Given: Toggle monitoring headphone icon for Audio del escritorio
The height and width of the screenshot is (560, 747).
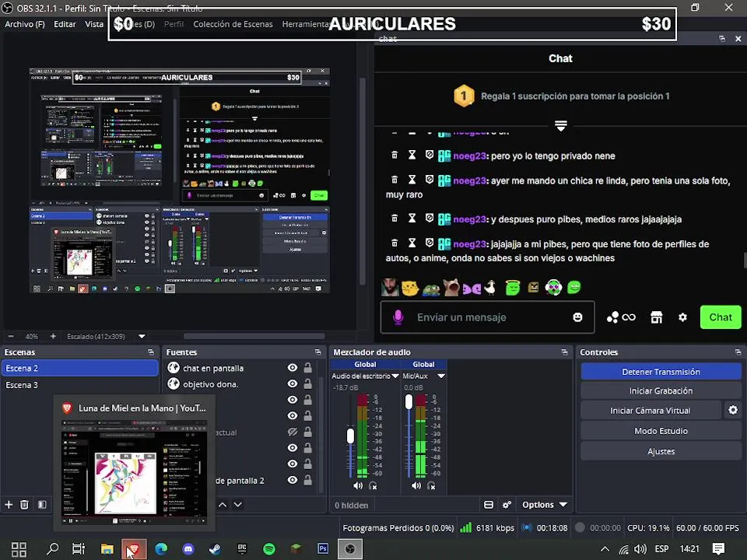Looking at the screenshot, I should coord(373,485).
